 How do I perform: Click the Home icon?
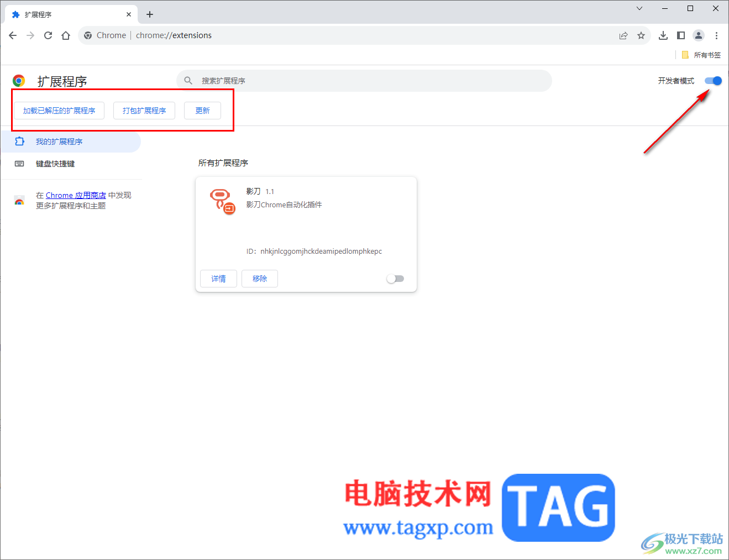(66, 35)
